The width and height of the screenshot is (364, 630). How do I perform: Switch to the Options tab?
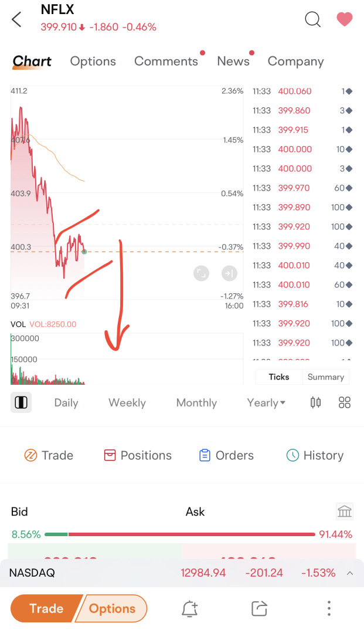[93, 61]
